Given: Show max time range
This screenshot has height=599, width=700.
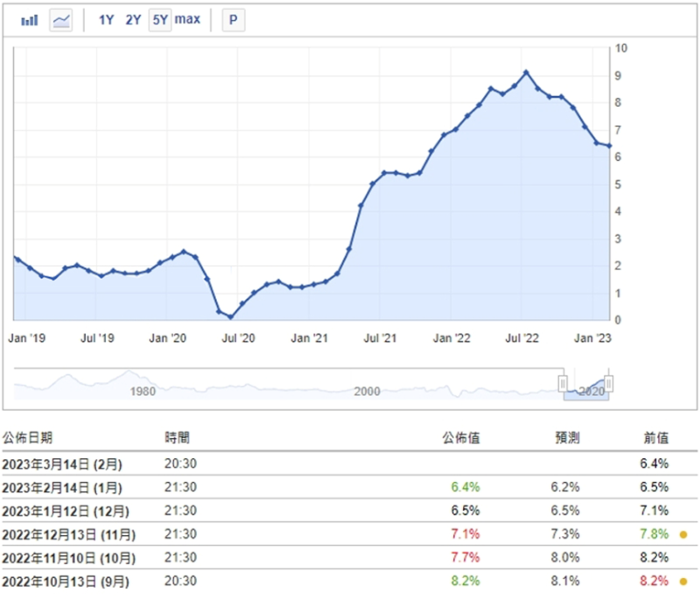Looking at the screenshot, I should [187, 20].
